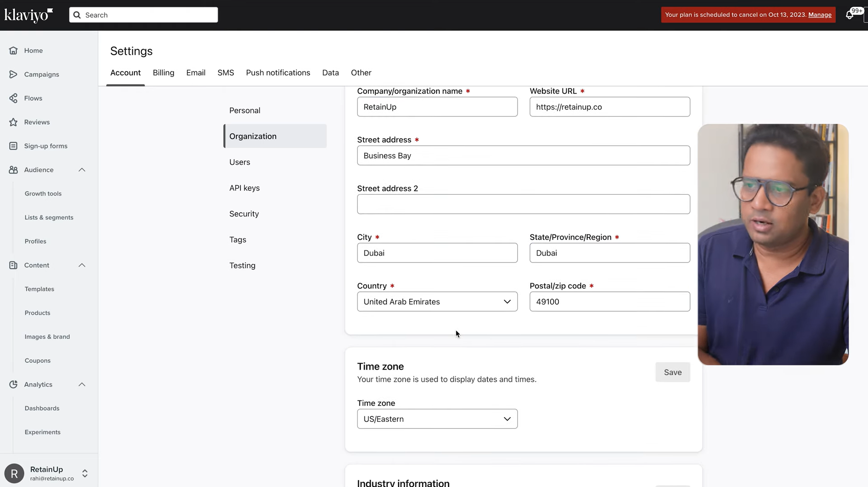
Task: Click the Company/organization name field
Action: click(x=437, y=107)
